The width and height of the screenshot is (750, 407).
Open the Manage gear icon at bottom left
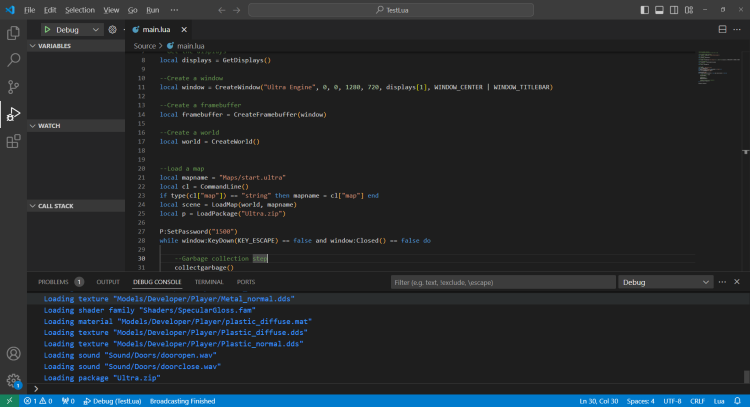point(14,380)
